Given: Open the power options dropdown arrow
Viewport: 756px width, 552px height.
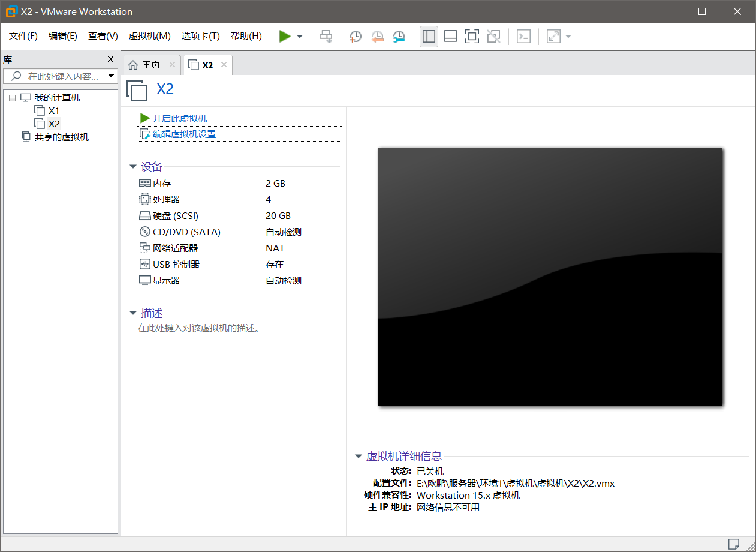Looking at the screenshot, I should 300,37.
